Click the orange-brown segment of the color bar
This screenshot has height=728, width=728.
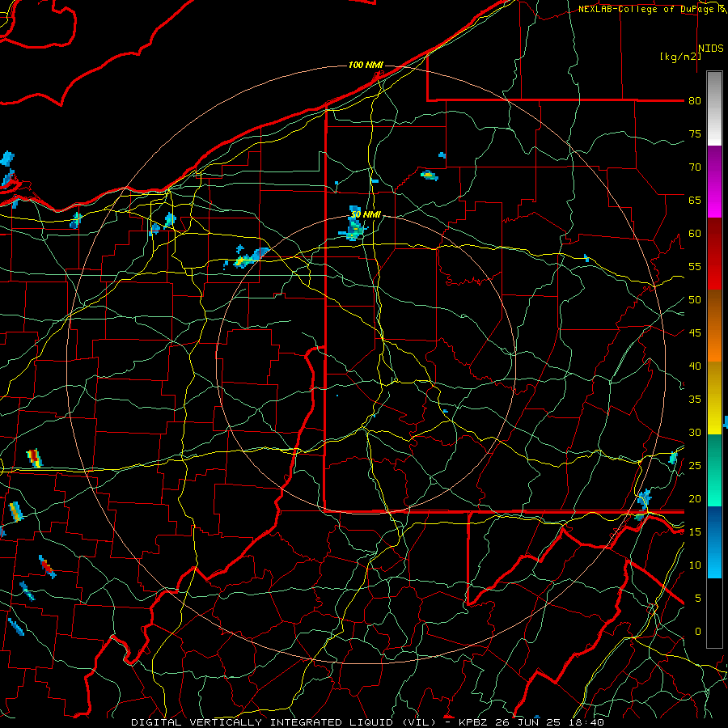click(x=714, y=326)
